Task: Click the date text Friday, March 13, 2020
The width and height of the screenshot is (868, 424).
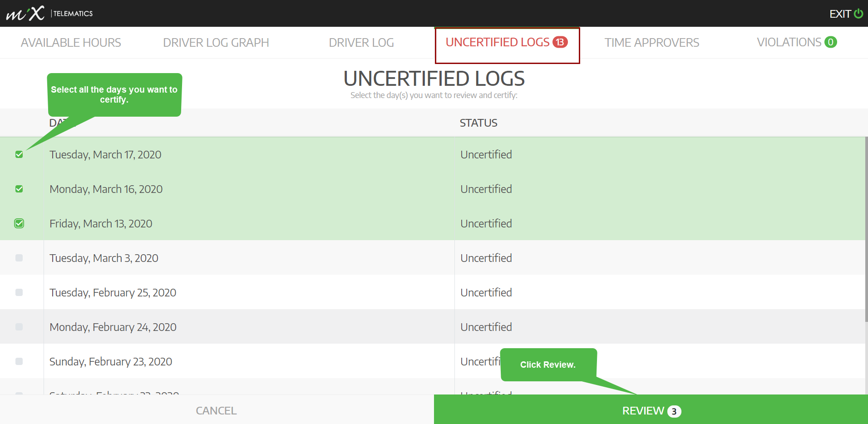Action: pos(101,224)
